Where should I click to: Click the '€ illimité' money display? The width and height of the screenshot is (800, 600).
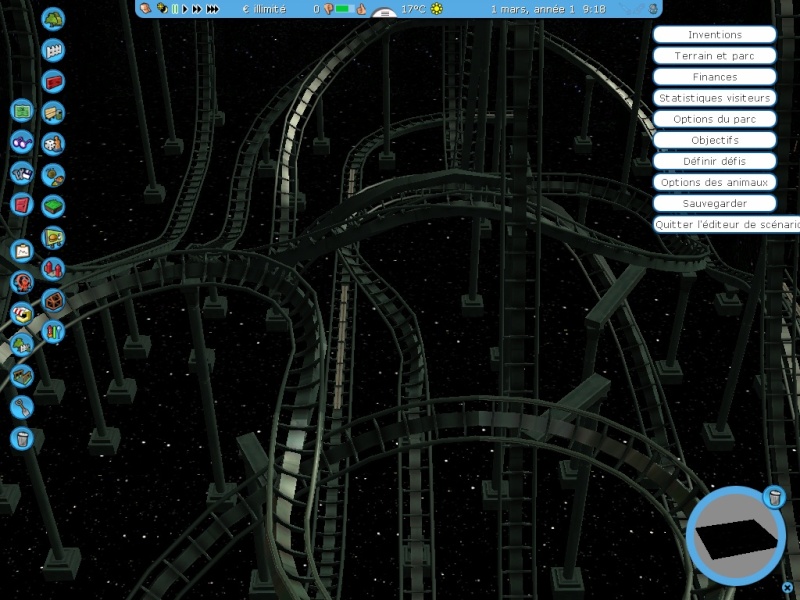264,9
